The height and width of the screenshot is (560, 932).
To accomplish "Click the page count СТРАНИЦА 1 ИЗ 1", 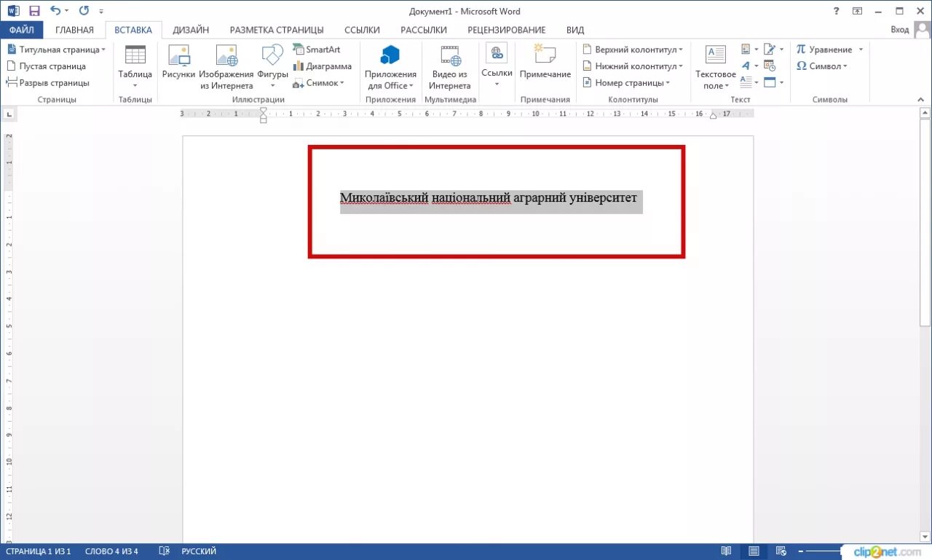I will 38,551.
